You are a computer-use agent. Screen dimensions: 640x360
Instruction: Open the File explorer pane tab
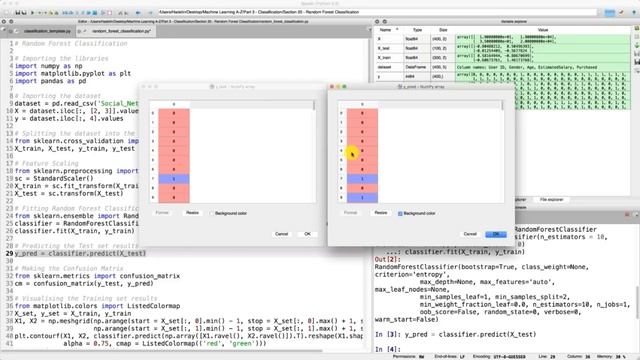(551, 200)
